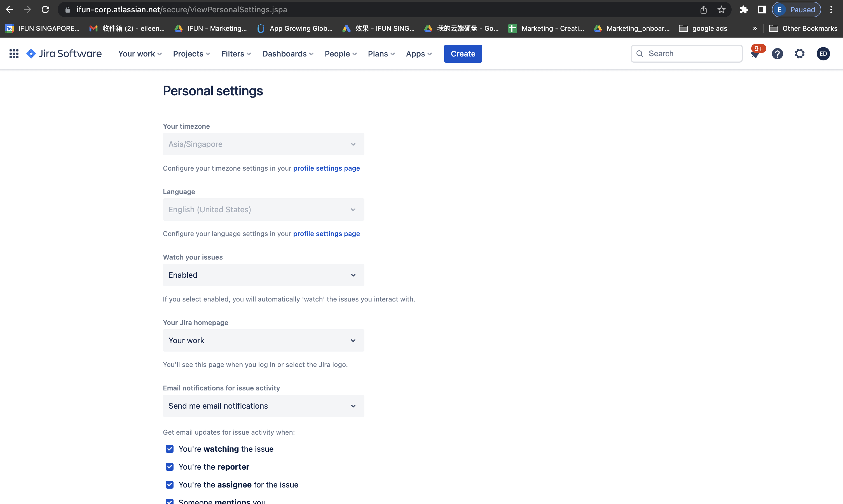The image size is (843, 504).
Task: Open the Projects menu
Action: 191,54
